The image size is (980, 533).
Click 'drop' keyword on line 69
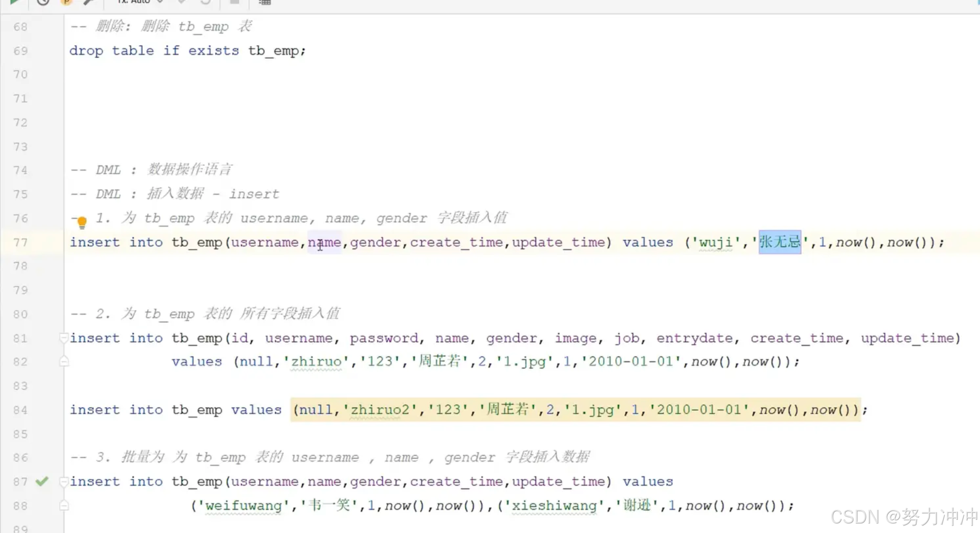86,51
